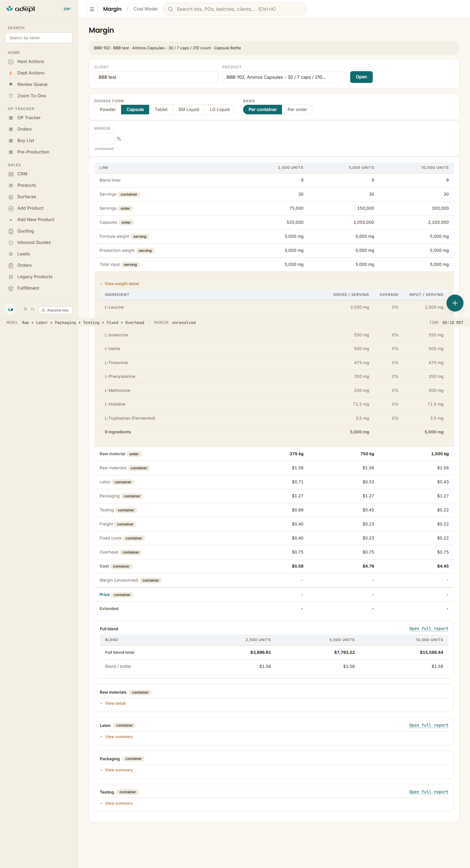The image size is (470, 868).
Task: Switch basis to Per container
Action: [263, 110]
